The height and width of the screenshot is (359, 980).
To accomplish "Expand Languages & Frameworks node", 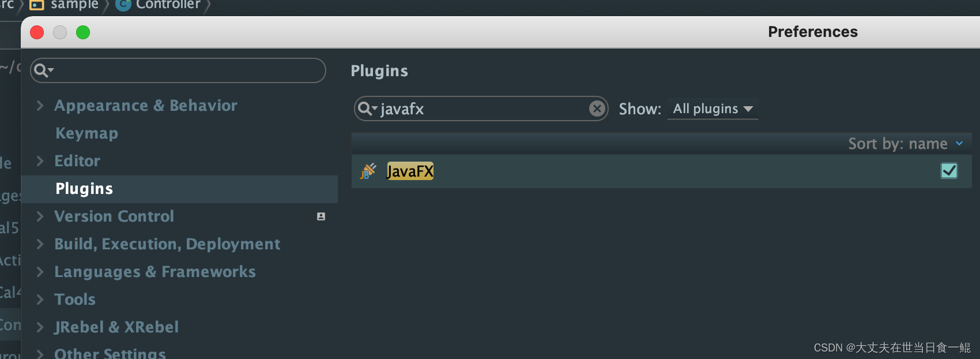I will pyautogui.click(x=40, y=272).
